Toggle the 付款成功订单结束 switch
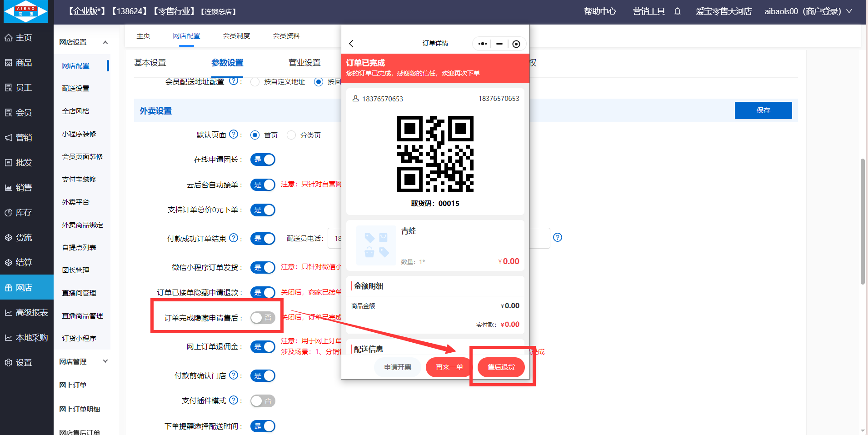868x435 pixels. 263,239
